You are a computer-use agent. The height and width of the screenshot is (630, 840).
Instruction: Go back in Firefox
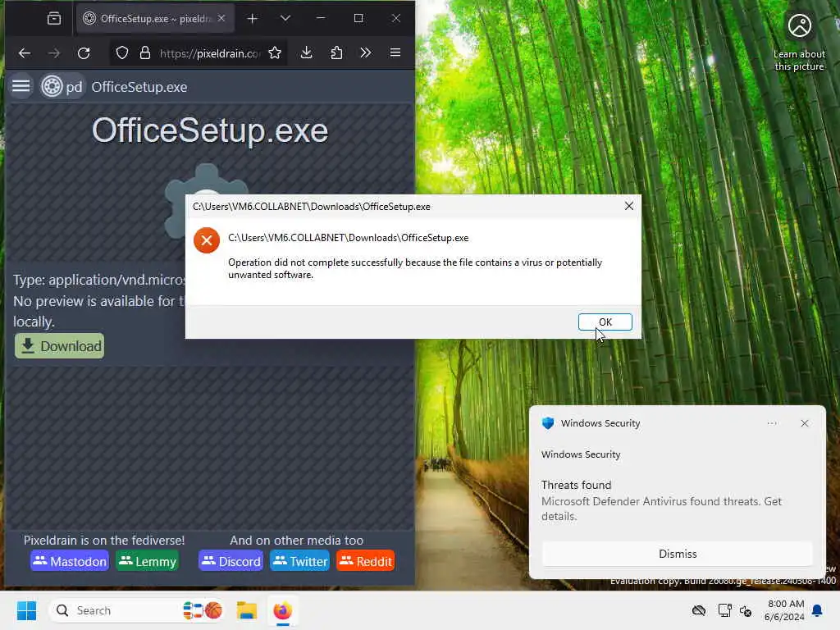click(24, 53)
